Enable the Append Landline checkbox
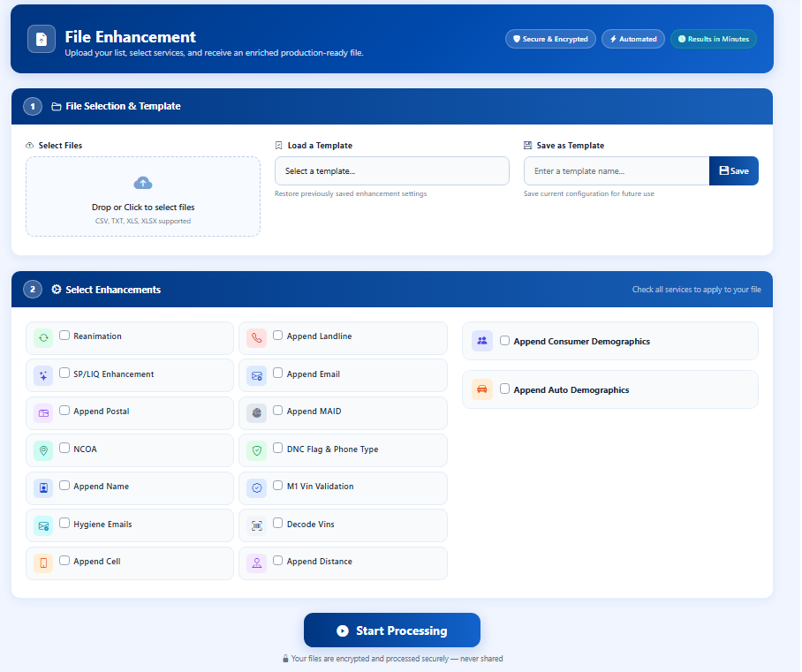 click(277, 335)
